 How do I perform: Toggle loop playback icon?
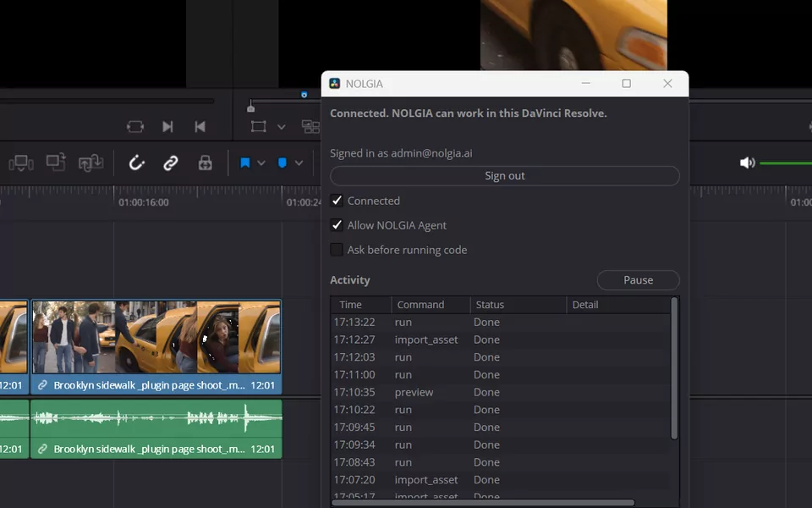(135, 126)
